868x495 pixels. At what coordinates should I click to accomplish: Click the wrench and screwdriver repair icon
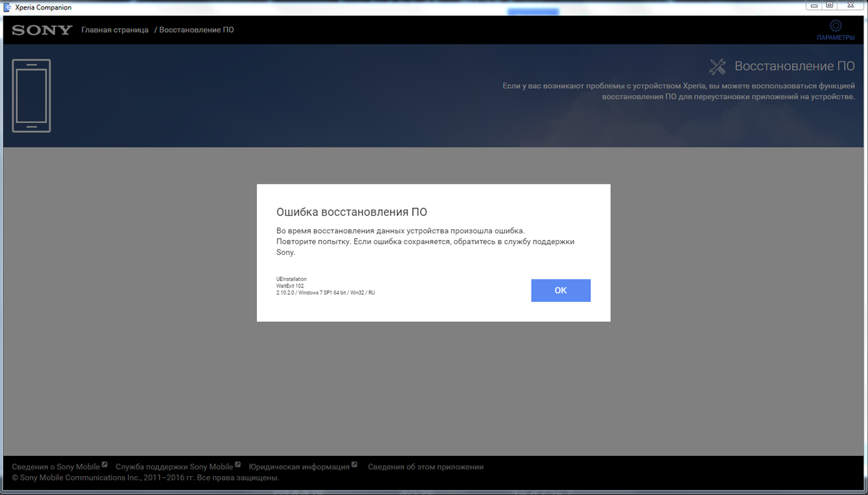(718, 67)
